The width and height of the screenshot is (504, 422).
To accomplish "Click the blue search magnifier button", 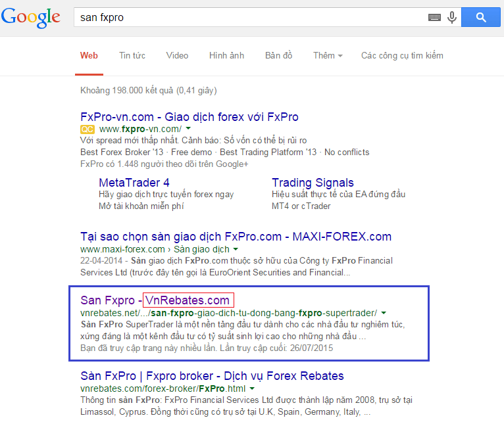I will (x=481, y=17).
